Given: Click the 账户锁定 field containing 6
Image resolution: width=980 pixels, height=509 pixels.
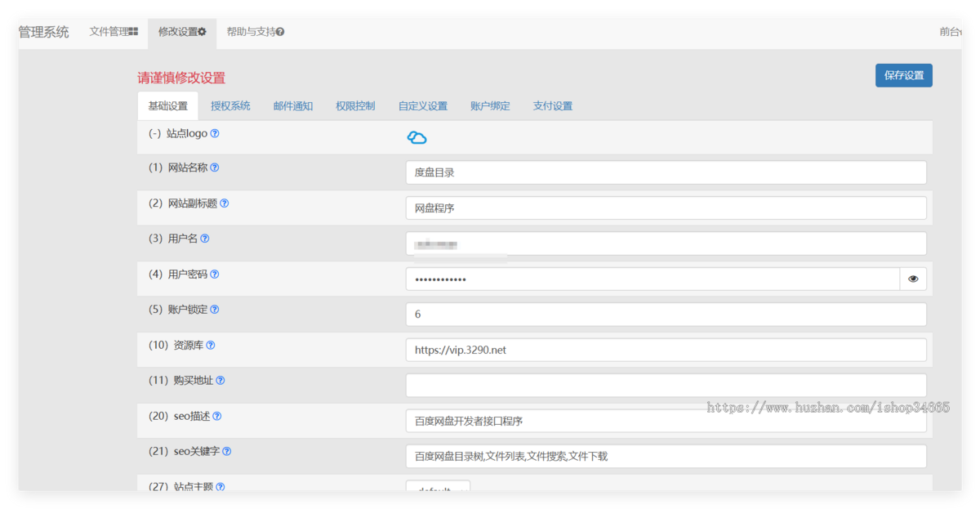Looking at the screenshot, I should (666, 315).
